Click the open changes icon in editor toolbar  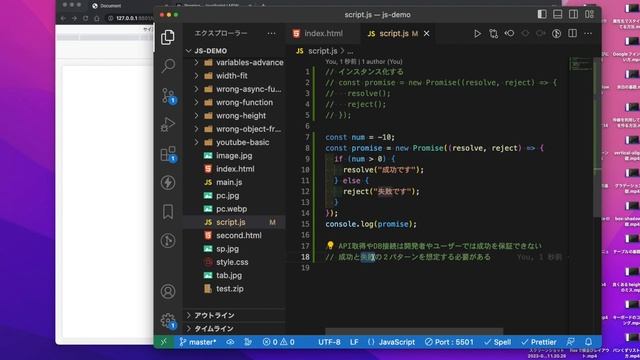(x=493, y=33)
